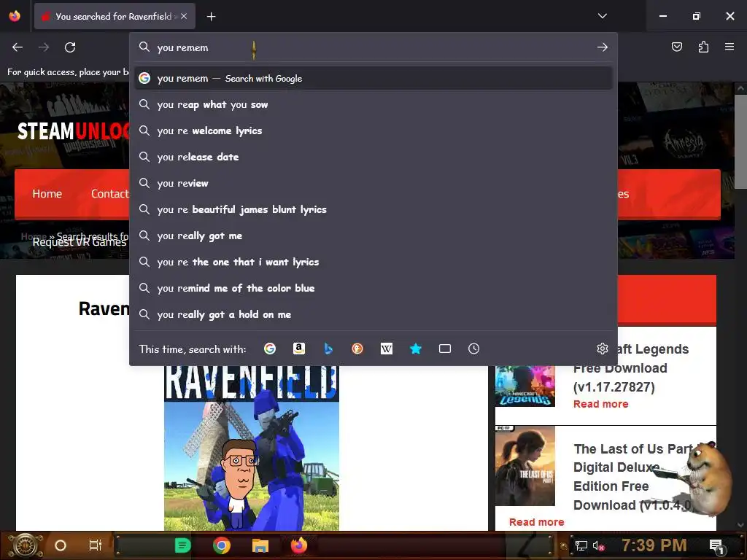Pick suggestion 'you release date'
The width and height of the screenshot is (747, 560).
point(373,157)
